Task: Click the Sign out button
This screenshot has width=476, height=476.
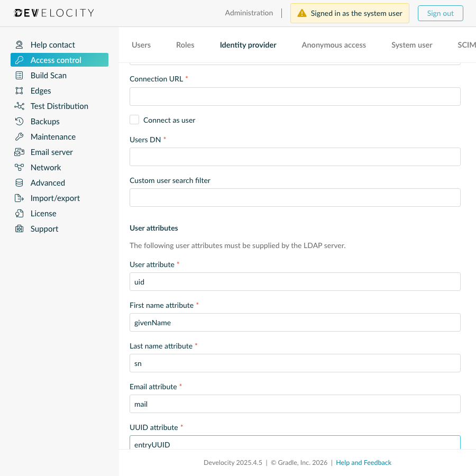Action: click(440, 13)
